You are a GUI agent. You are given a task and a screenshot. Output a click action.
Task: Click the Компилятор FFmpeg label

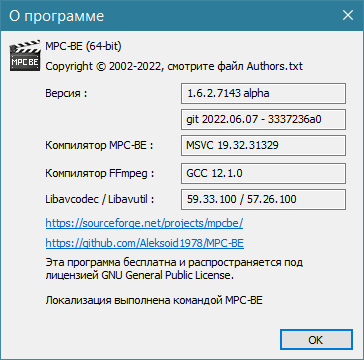point(100,173)
